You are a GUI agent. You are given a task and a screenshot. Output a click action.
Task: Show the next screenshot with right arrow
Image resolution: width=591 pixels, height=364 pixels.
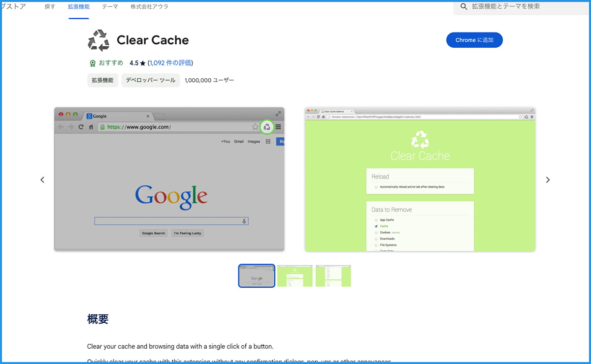(x=548, y=180)
